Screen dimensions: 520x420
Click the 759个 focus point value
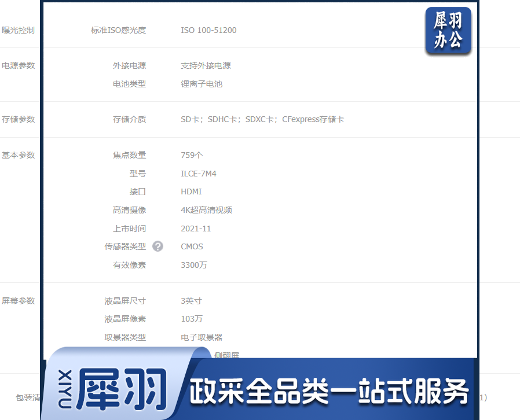pos(192,155)
